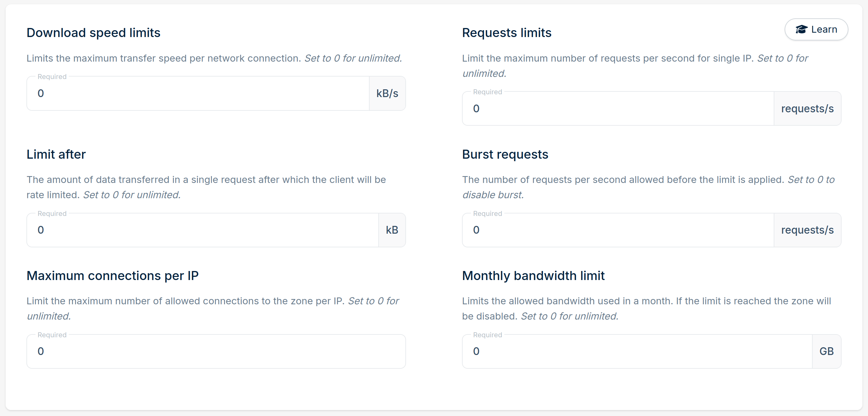This screenshot has width=868, height=416.
Task: Click the Limit after heading
Action: [x=56, y=154]
